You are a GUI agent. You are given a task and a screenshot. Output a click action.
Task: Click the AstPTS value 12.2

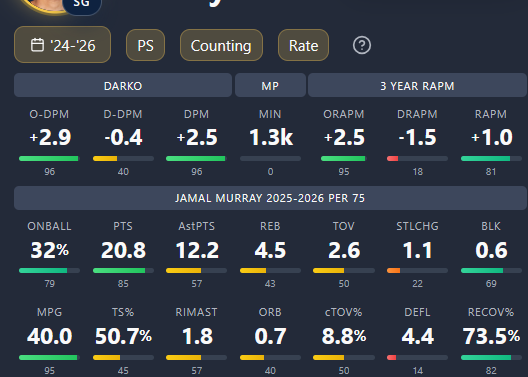(x=197, y=250)
